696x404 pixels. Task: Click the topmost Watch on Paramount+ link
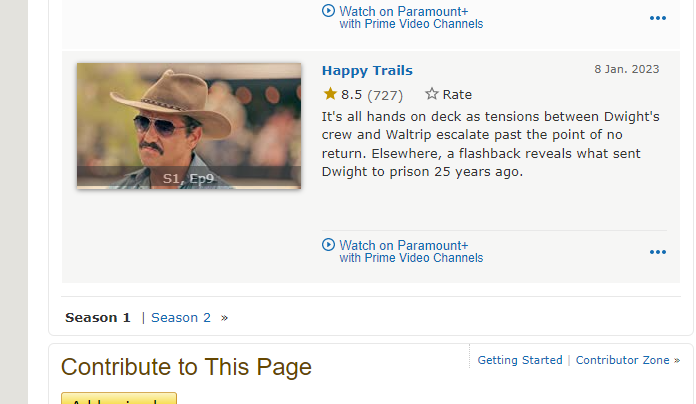click(x=404, y=11)
